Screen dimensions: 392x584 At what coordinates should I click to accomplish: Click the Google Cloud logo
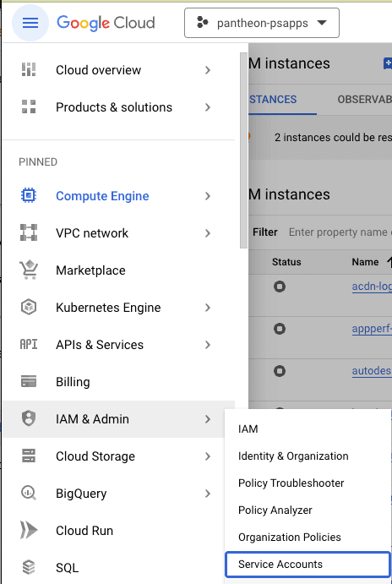click(x=106, y=23)
